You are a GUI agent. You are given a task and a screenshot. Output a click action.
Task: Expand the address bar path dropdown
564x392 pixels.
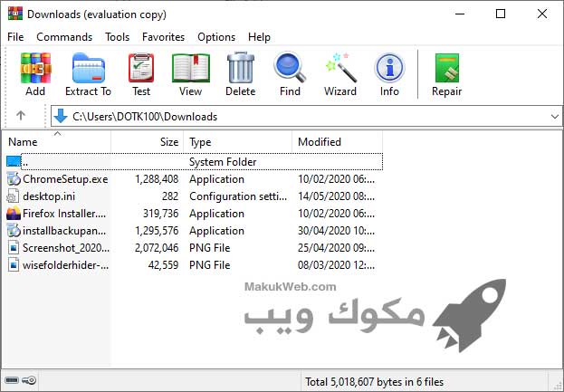(x=555, y=117)
